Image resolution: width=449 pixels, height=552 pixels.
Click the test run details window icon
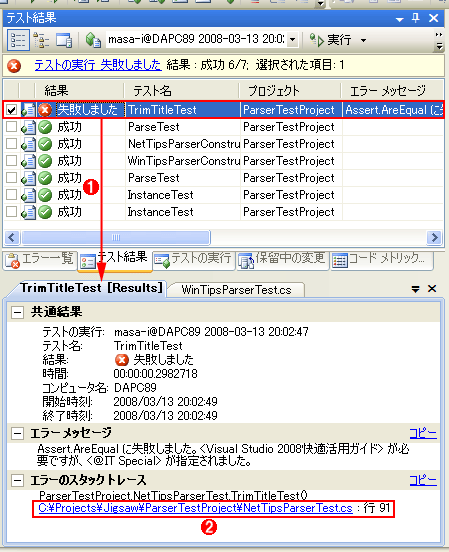[x=64, y=40]
